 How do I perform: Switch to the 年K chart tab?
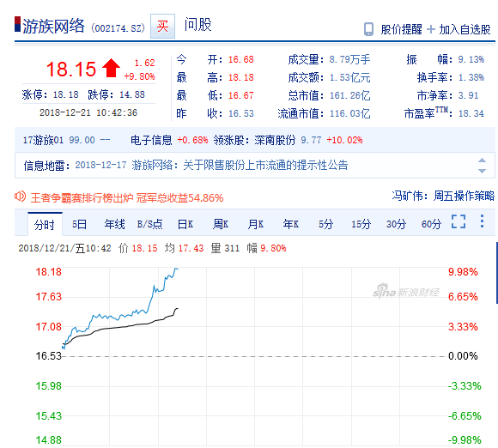(x=291, y=225)
